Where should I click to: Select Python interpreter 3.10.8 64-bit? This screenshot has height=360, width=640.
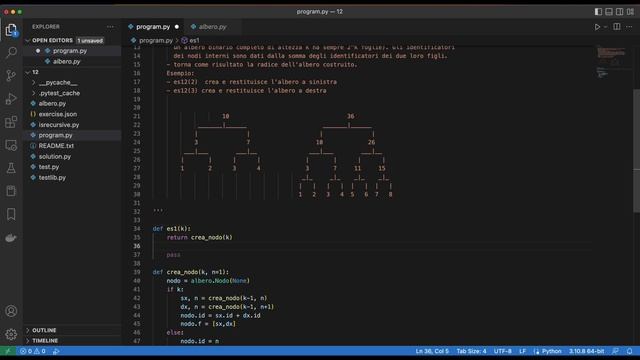586,351
